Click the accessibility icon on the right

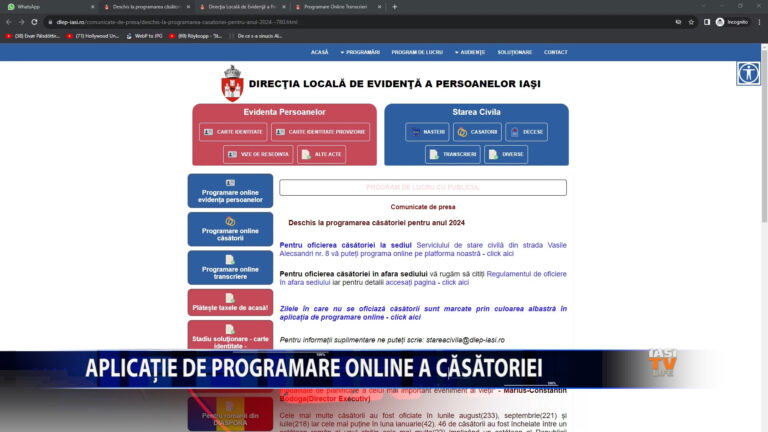(748, 73)
